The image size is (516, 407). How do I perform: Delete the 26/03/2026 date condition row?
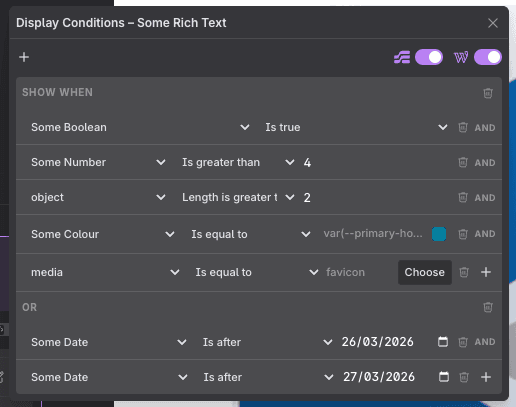click(463, 342)
